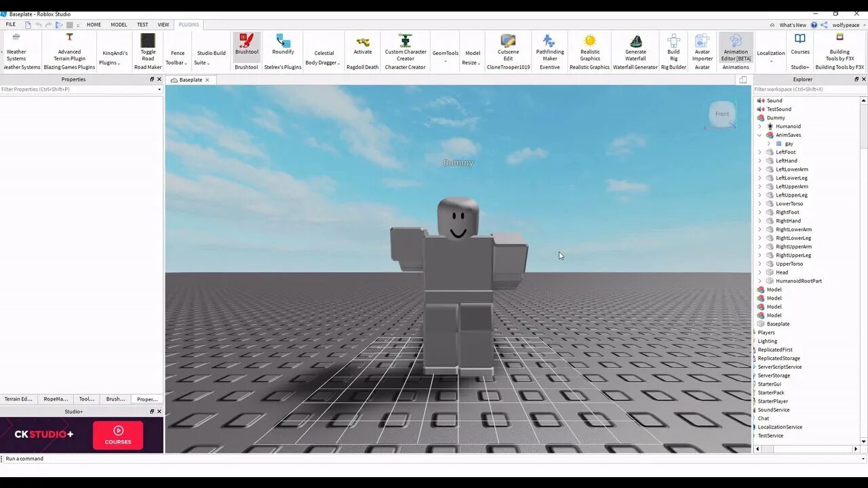The image size is (868, 488).
Task: Select ReplicatedStorage in Explorer
Action: point(778,359)
